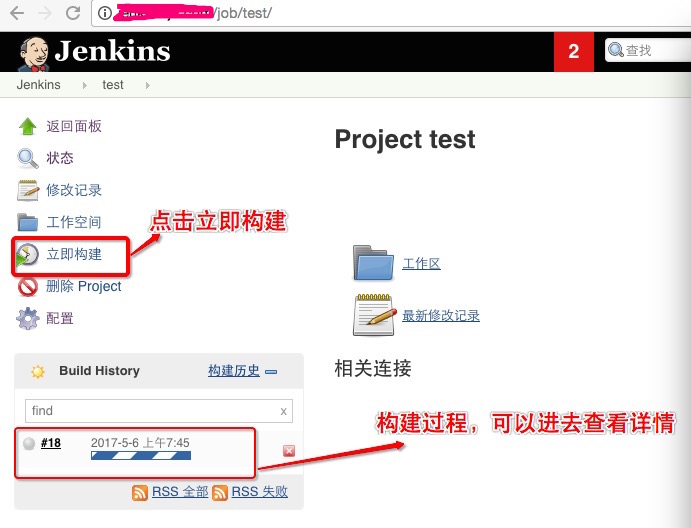
Task: Click the browser back arrow
Action: 17,13
